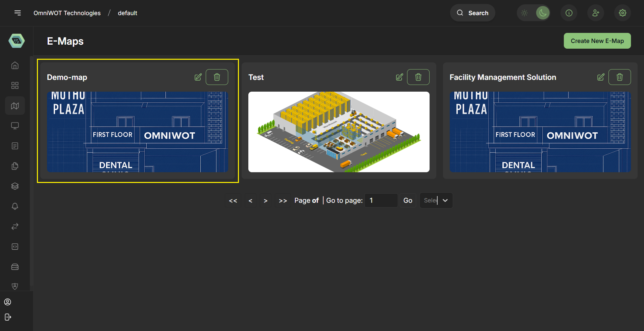The height and width of the screenshot is (331, 644).
Task: Click the hamburger menu icon
Action: click(x=17, y=13)
